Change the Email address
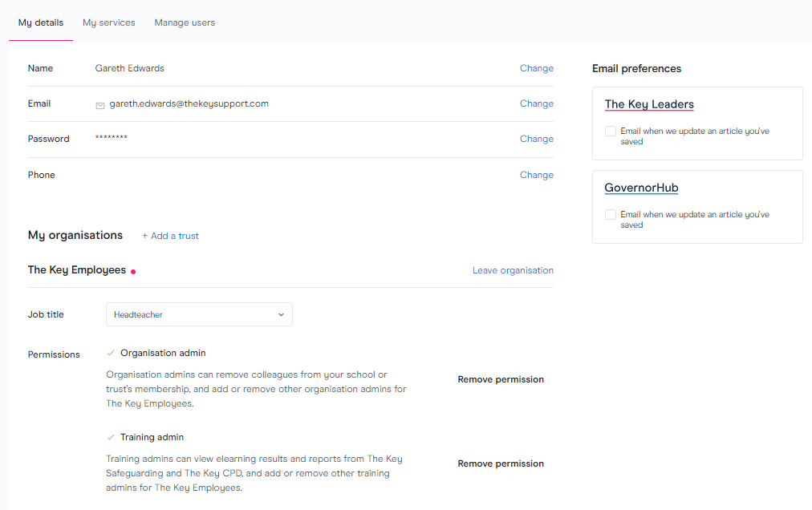The height and width of the screenshot is (510, 812). 537,103
